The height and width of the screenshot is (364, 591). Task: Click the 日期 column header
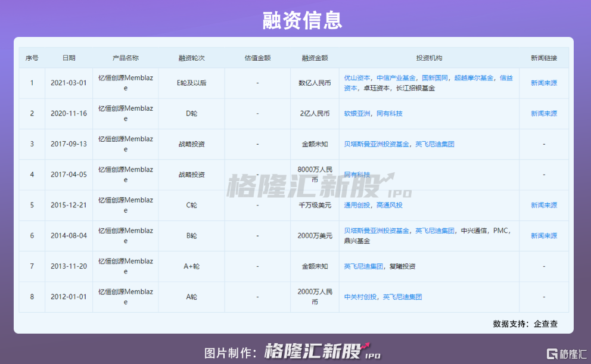coord(69,58)
